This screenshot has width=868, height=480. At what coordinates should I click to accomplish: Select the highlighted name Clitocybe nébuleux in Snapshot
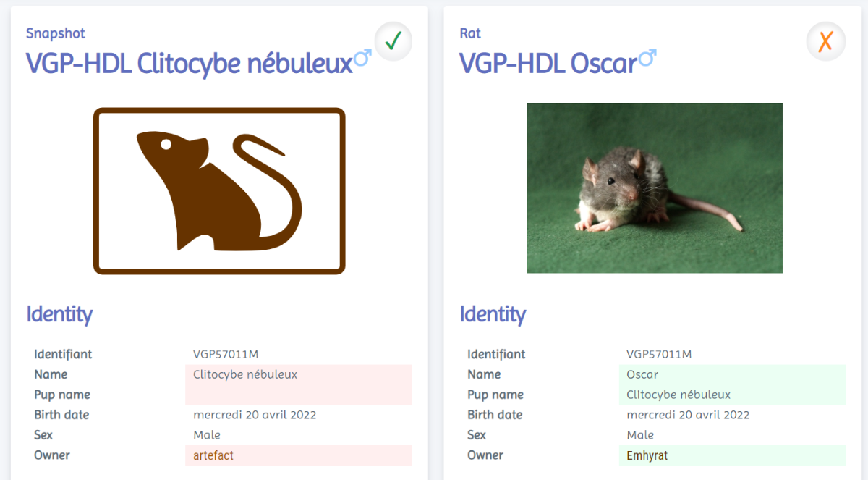(x=245, y=374)
